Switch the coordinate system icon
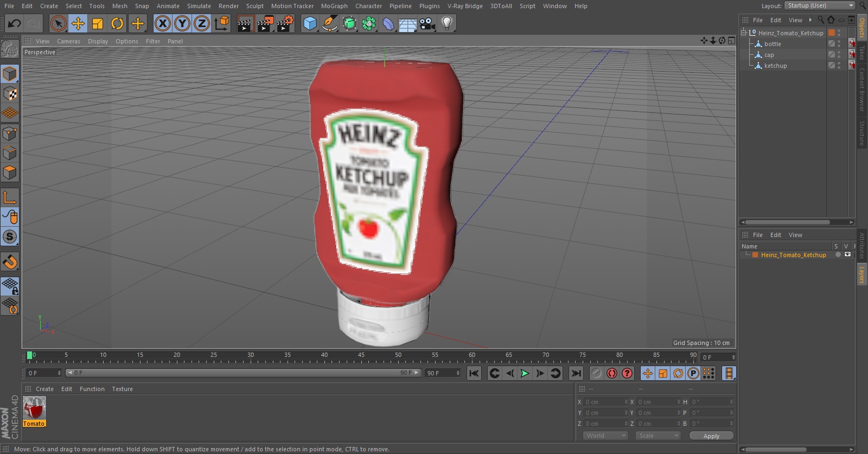Viewport: 868px width, 454px height. 222,23
